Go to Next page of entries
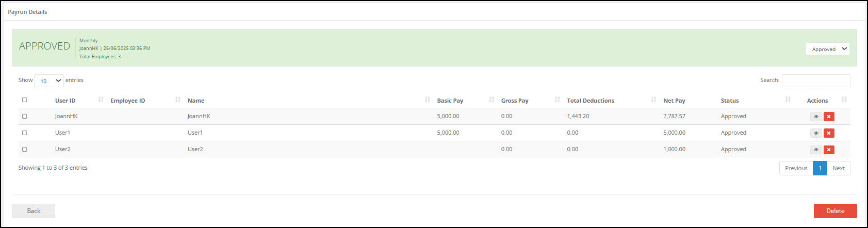 tap(839, 168)
